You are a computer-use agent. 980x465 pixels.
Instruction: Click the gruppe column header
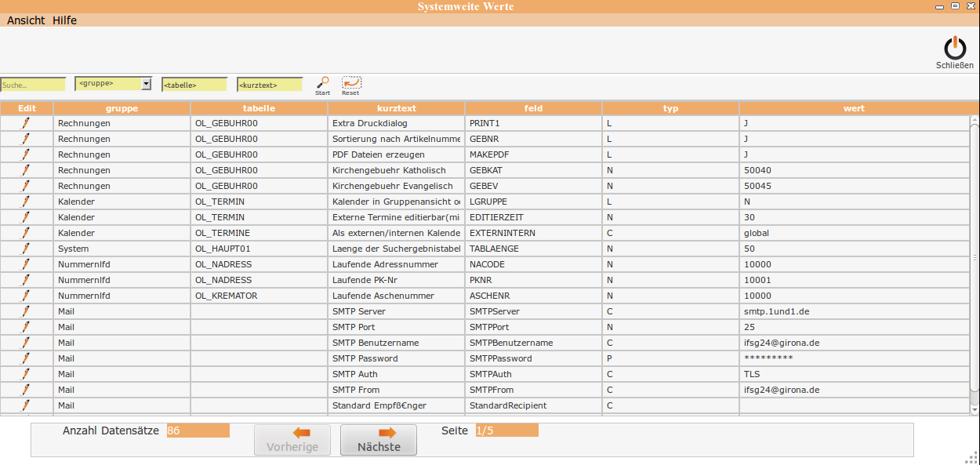point(122,108)
